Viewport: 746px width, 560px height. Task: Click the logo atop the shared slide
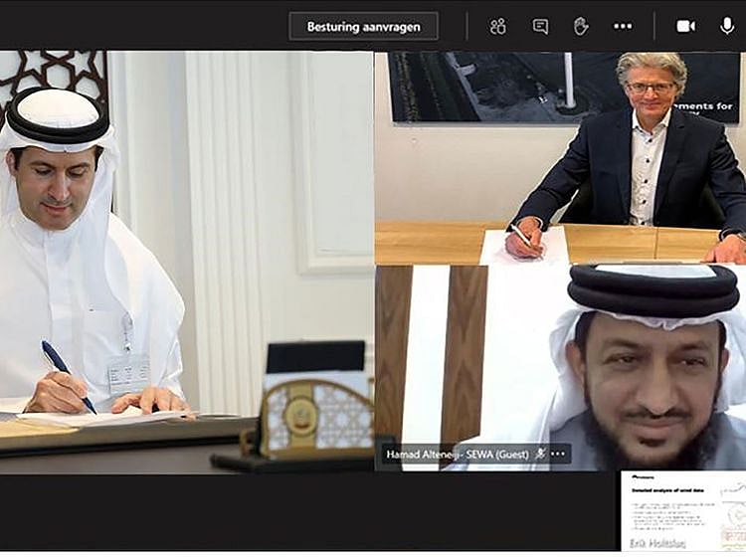pos(644,478)
